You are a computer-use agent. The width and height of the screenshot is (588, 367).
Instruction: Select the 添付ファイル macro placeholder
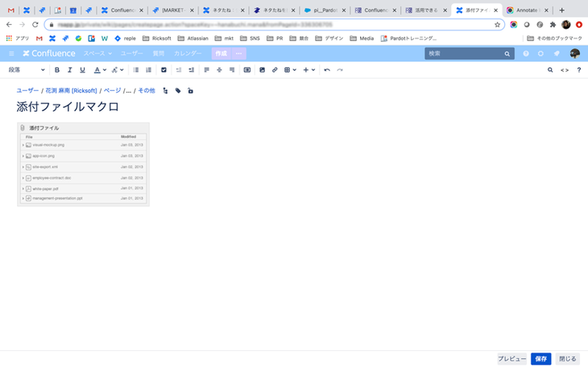click(x=83, y=164)
